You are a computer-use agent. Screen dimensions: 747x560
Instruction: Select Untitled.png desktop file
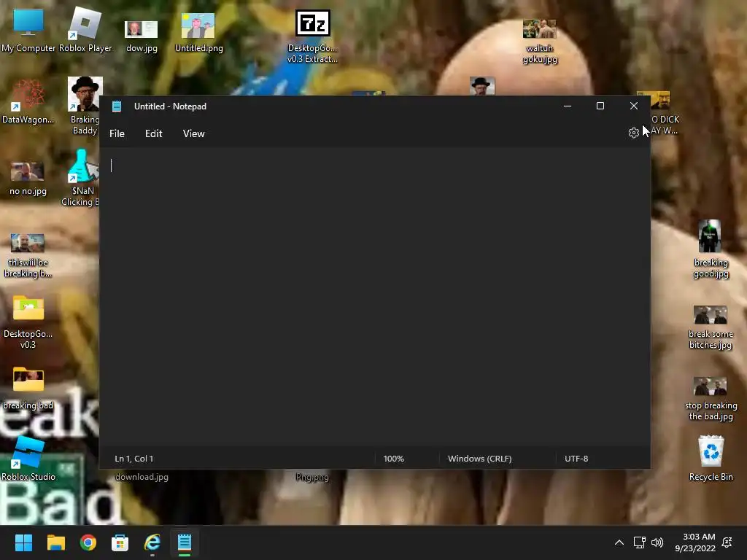pos(198,32)
